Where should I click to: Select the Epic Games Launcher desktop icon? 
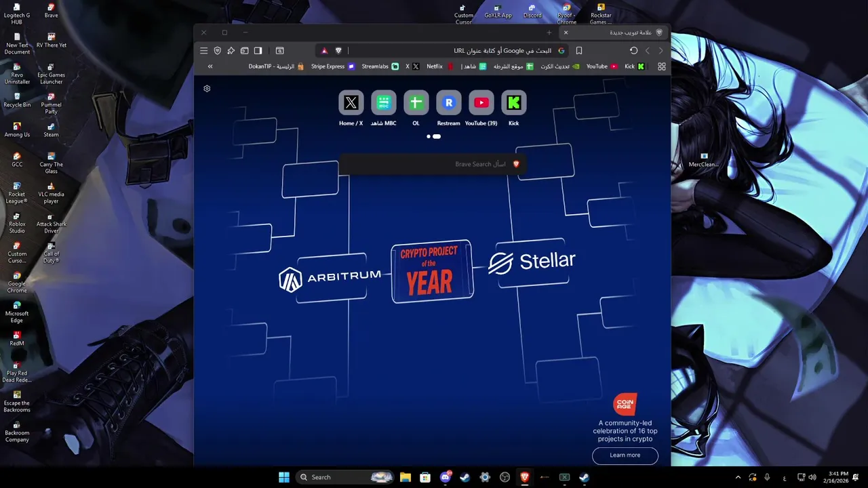[x=52, y=73]
